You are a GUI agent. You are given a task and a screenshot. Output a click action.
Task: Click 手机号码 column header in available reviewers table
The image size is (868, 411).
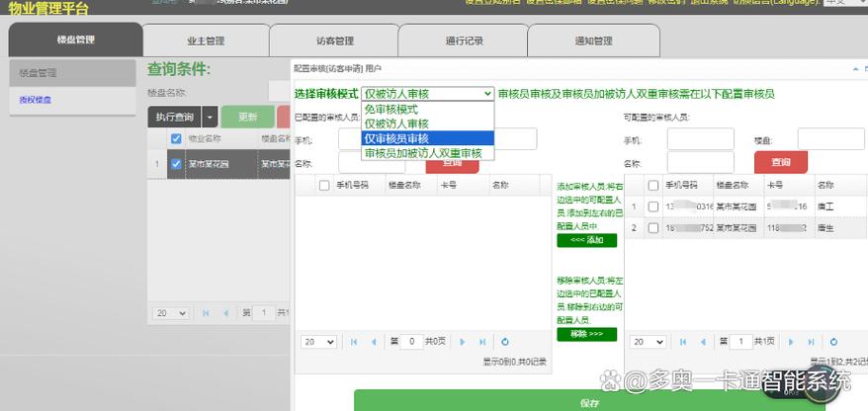(x=686, y=186)
